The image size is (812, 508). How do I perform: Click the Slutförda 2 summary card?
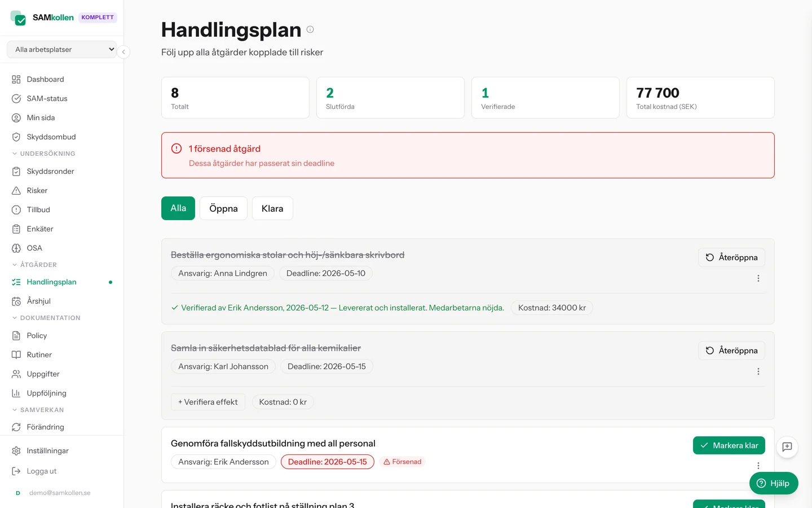390,98
